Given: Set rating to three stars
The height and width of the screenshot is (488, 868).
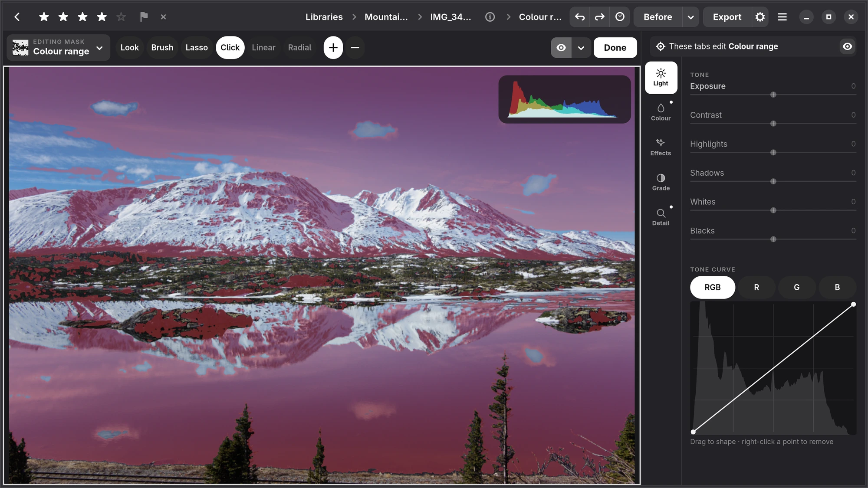Looking at the screenshot, I should [x=82, y=17].
